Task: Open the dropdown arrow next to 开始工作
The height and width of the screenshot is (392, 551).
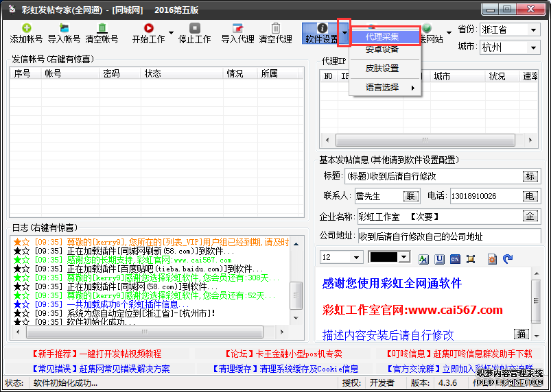Action: tap(171, 33)
